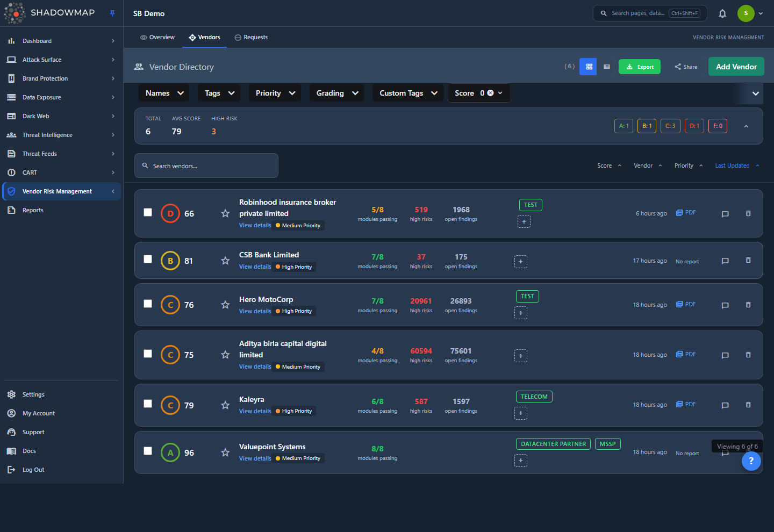This screenshot has height=532, width=774.
Task: Switch to list view icon
Action: pos(607,67)
